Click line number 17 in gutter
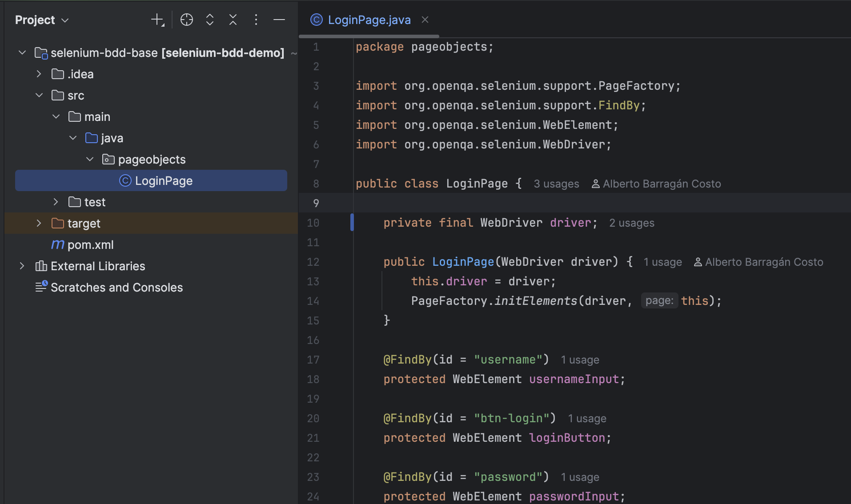The width and height of the screenshot is (851, 504). coord(313,360)
